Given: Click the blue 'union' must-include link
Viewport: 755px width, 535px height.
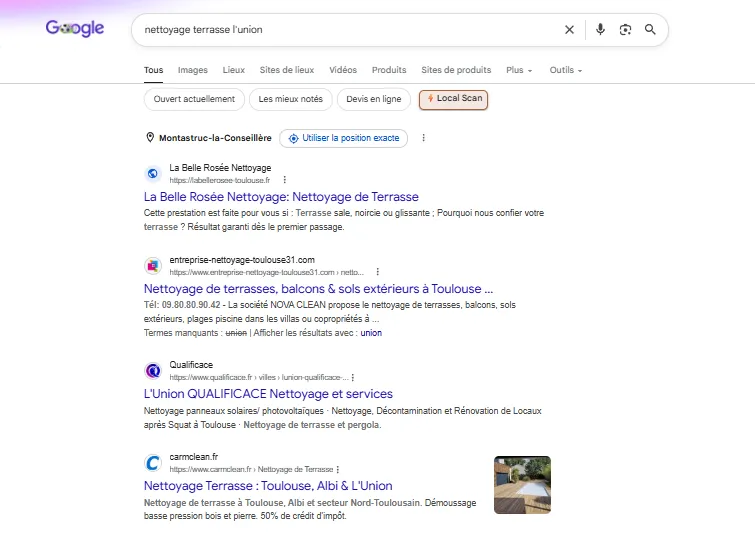Looking at the screenshot, I should pyautogui.click(x=371, y=333).
